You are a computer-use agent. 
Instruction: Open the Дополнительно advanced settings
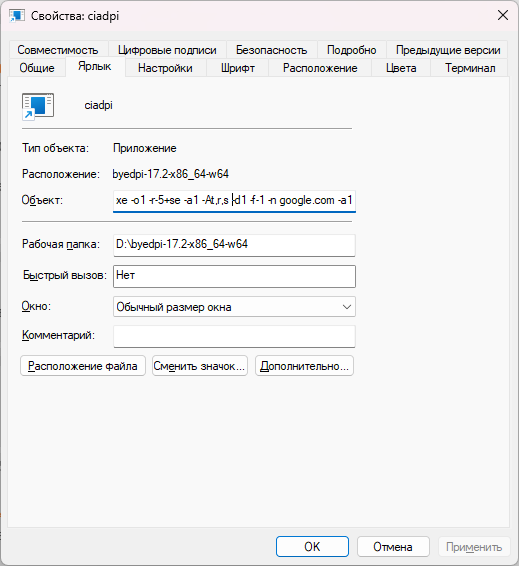pyautogui.click(x=304, y=366)
